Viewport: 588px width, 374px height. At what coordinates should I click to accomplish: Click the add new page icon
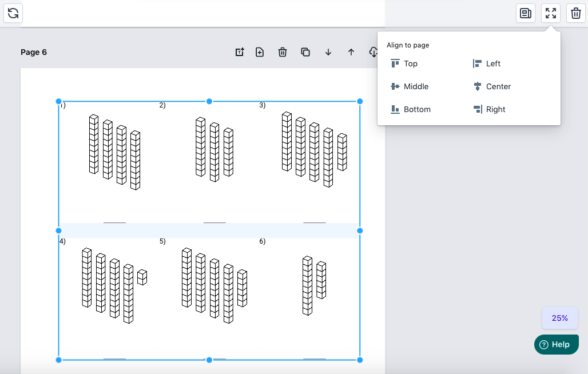(260, 52)
